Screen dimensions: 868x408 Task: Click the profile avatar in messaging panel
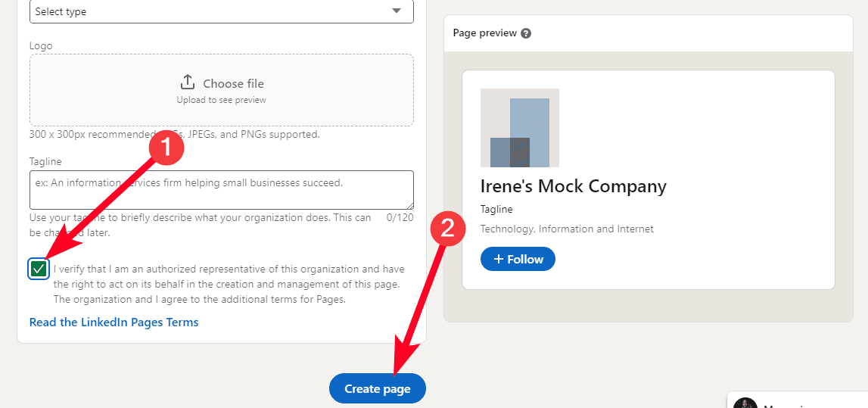[x=745, y=403]
